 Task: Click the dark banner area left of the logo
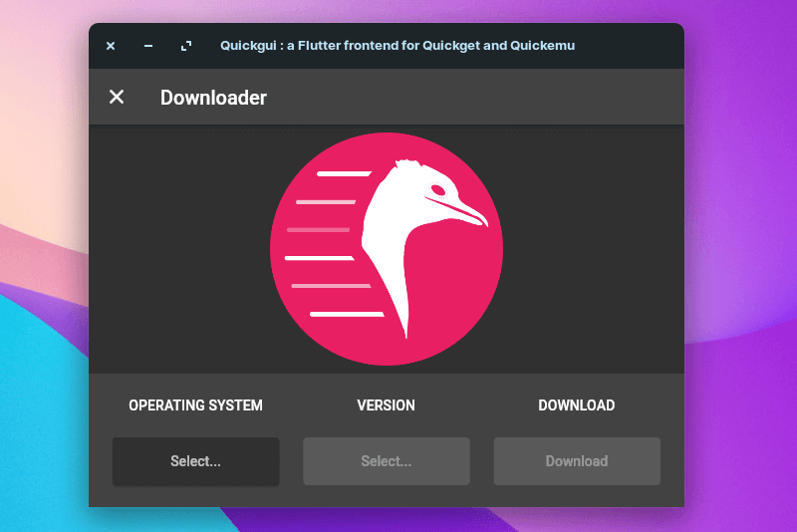point(179,249)
